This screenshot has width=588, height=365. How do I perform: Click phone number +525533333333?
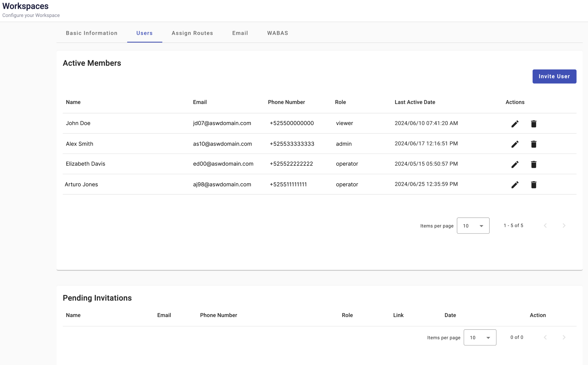pyautogui.click(x=292, y=144)
